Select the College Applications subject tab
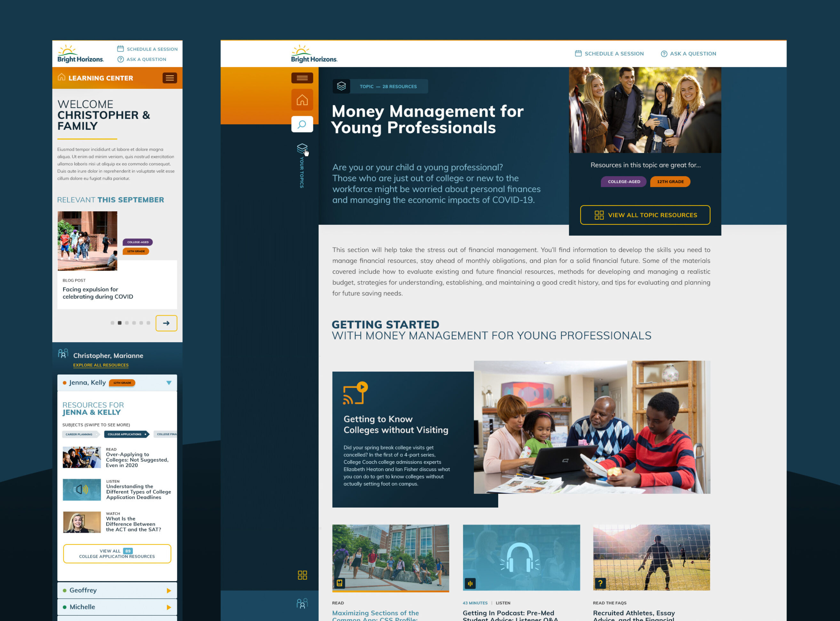The image size is (840, 621). 126,434
